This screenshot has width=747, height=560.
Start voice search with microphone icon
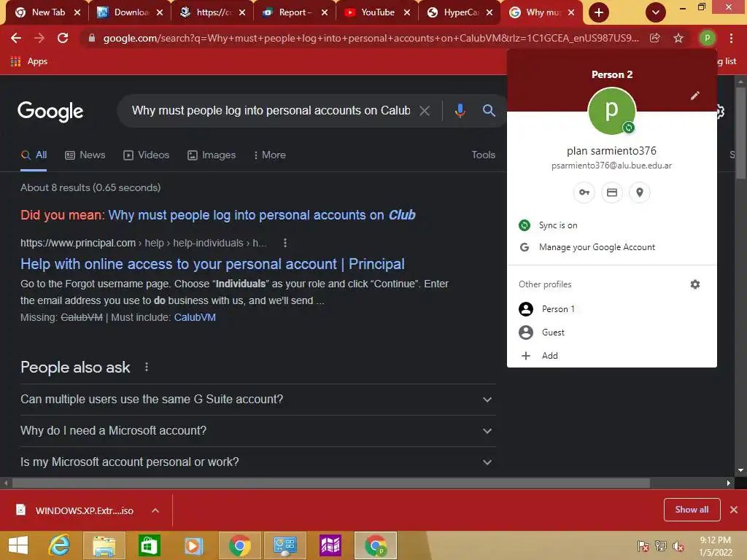click(x=460, y=111)
